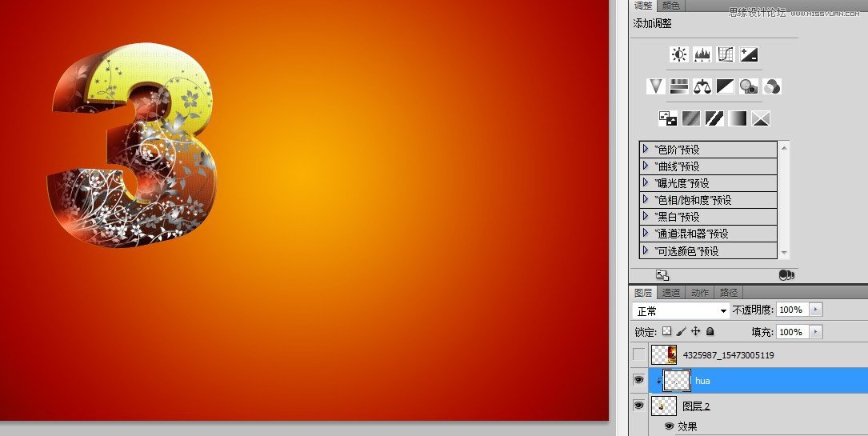Expand the "色阶"预设 list
Viewport: 868px width, 436px height.
point(646,150)
